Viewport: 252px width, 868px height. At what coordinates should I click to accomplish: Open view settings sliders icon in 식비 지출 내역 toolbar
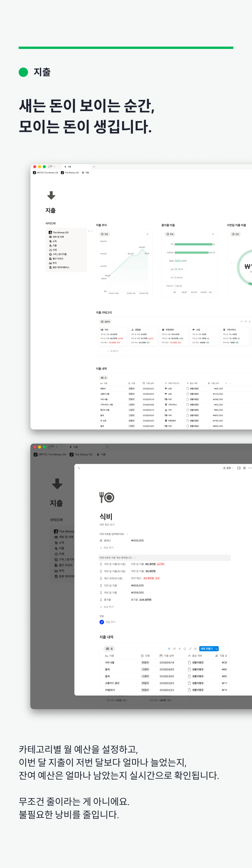pyautogui.click(x=195, y=649)
